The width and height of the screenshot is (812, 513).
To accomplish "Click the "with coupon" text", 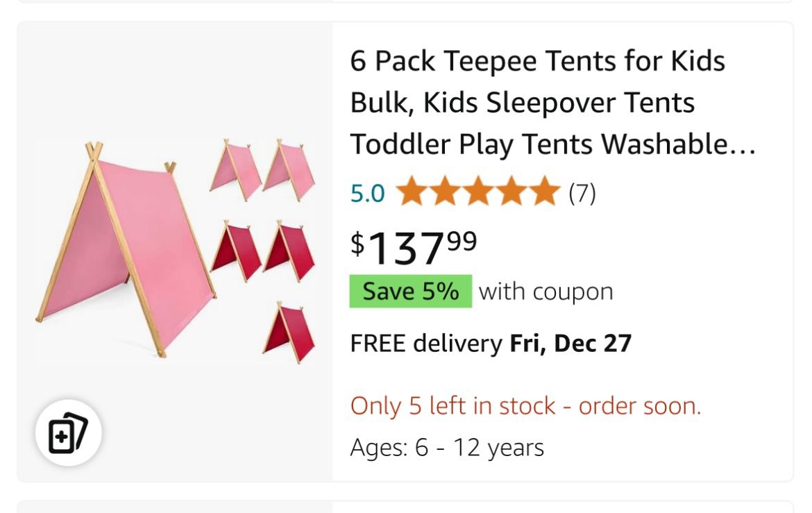I will click(545, 292).
